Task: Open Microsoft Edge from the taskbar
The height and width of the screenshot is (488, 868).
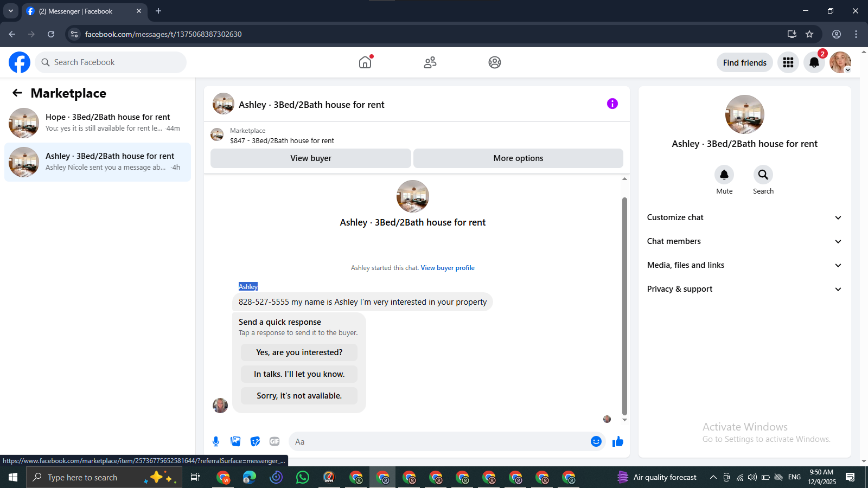Action: pos(250,477)
